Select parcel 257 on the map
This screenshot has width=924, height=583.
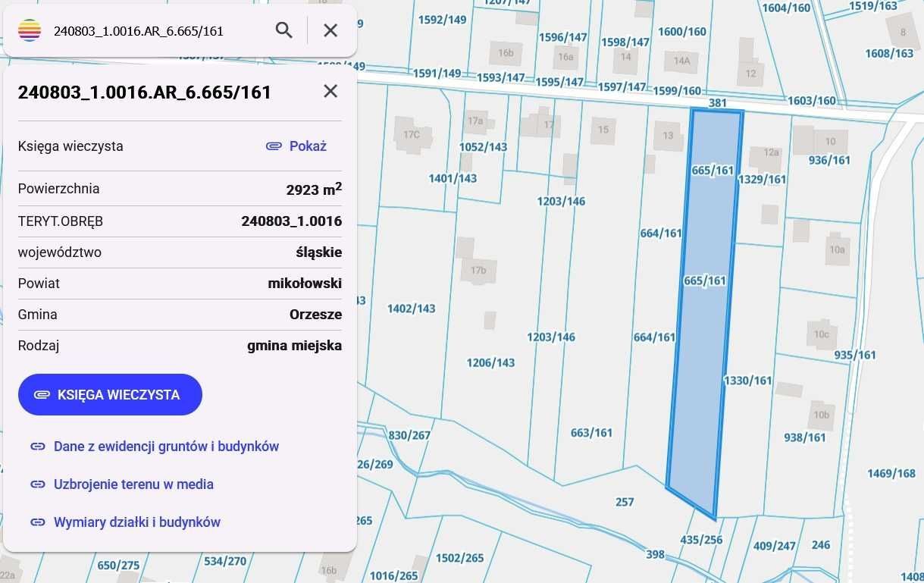[x=625, y=502]
